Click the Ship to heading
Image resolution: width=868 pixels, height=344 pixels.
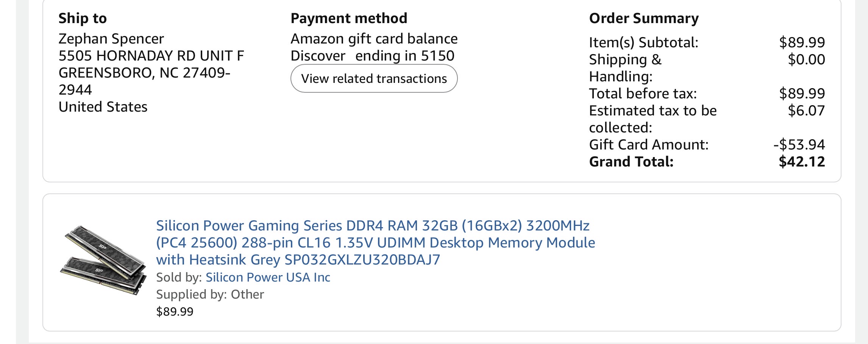click(x=83, y=18)
